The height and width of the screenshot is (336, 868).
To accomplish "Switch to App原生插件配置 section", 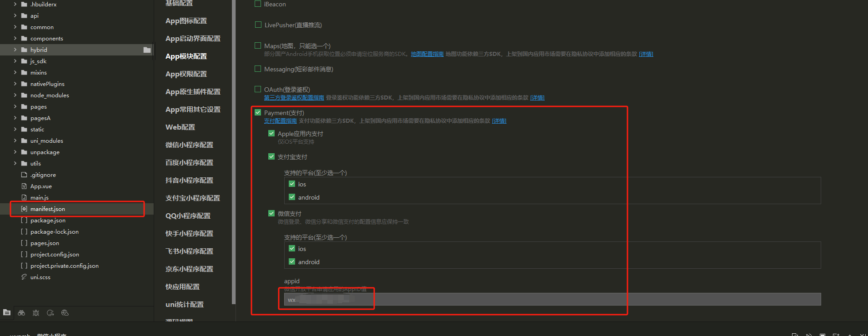I will (x=193, y=92).
